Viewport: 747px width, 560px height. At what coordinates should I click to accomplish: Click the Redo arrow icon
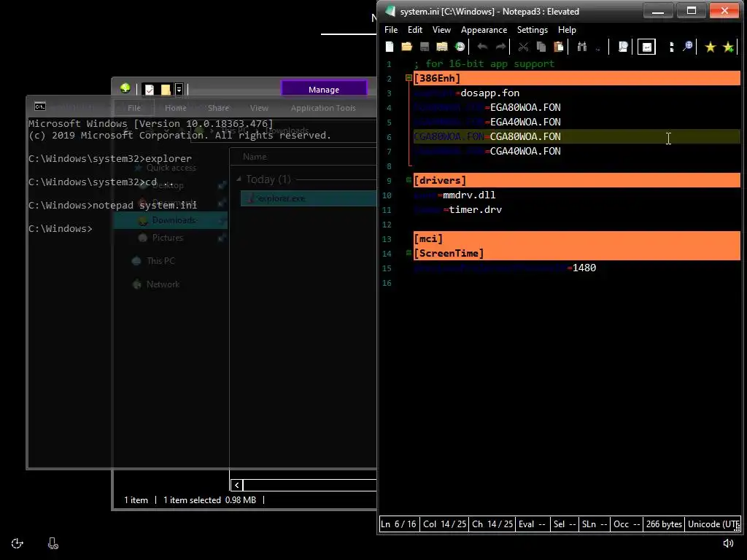(x=500, y=47)
